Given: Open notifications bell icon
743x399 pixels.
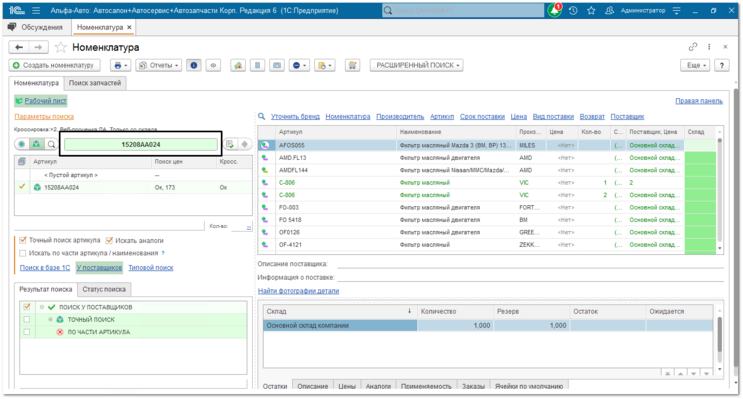Looking at the screenshot, I should click(554, 10).
